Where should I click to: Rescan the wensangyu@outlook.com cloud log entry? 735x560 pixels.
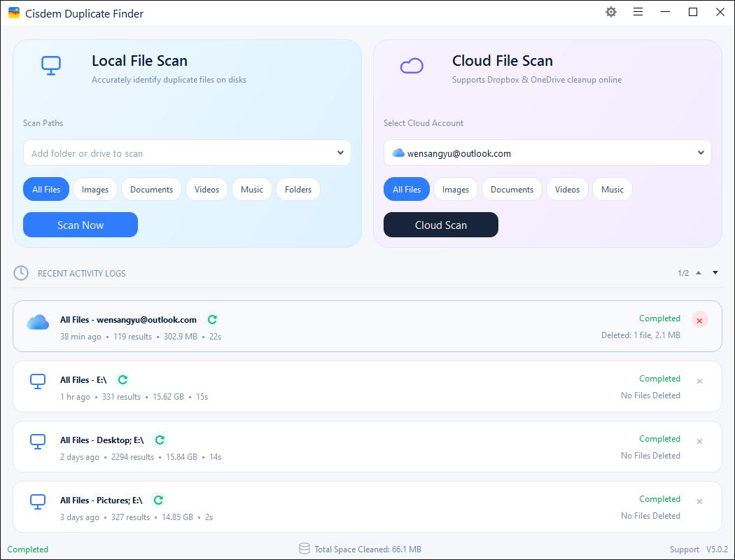212,320
